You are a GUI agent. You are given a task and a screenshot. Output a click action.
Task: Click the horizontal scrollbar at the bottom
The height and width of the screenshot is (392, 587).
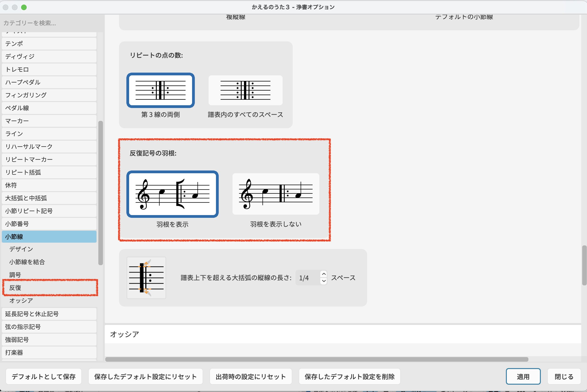[x=316, y=359]
